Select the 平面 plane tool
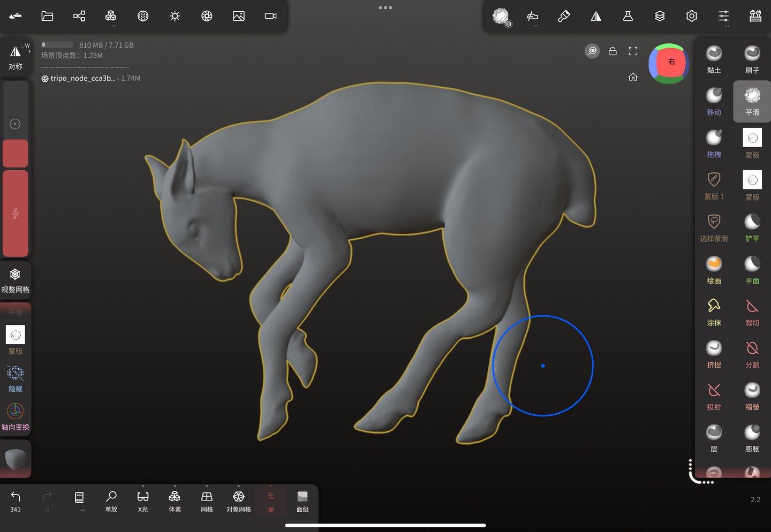Screen dimensions: 771x532 pos(752,270)
